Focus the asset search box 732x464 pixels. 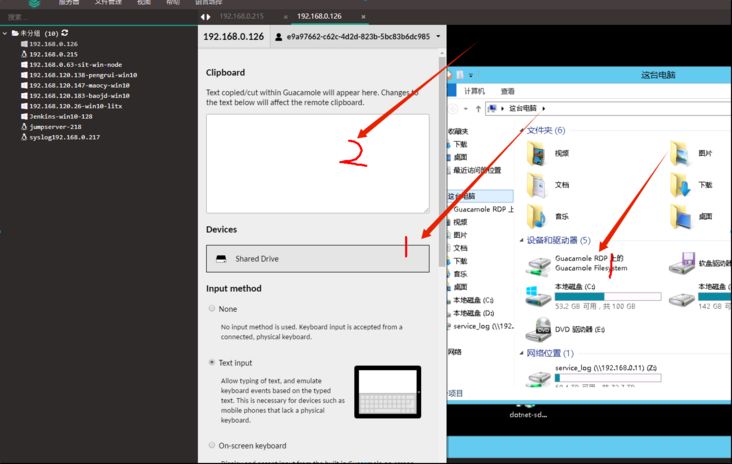pyautogui.click(x=98, y=17)
